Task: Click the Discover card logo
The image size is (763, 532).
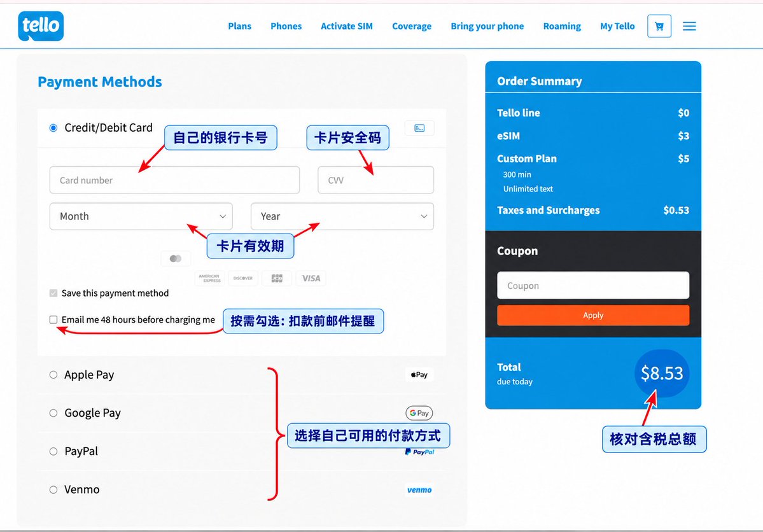Action: [243, 279]
